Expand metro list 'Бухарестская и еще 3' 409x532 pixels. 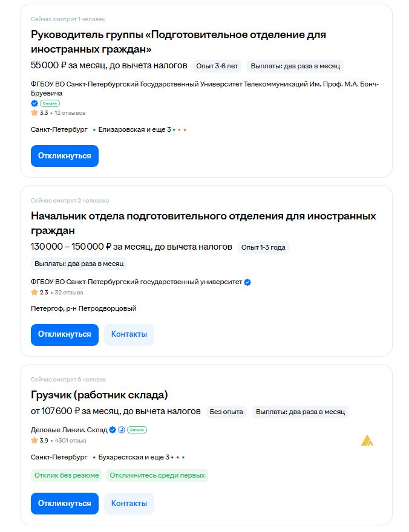pyautogui.click(x=134, y=458)
